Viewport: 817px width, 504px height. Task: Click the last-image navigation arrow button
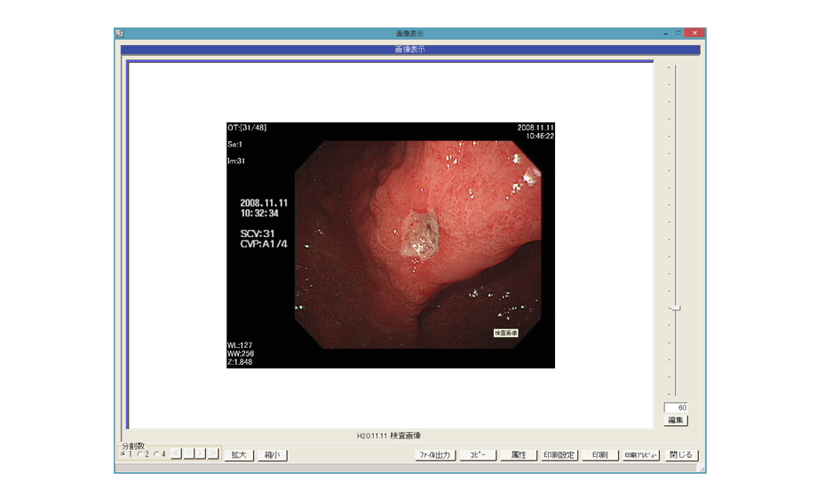213,454
